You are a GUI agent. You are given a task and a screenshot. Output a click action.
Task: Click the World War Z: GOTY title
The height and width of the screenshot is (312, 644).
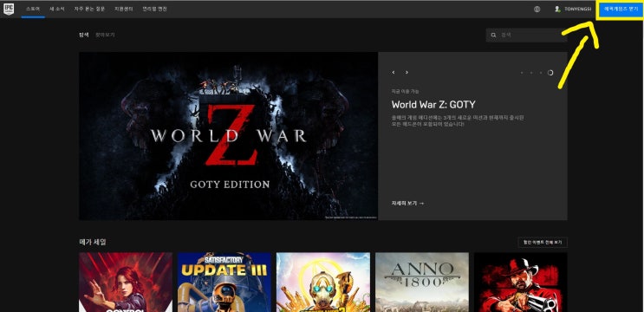pos(433,104)
